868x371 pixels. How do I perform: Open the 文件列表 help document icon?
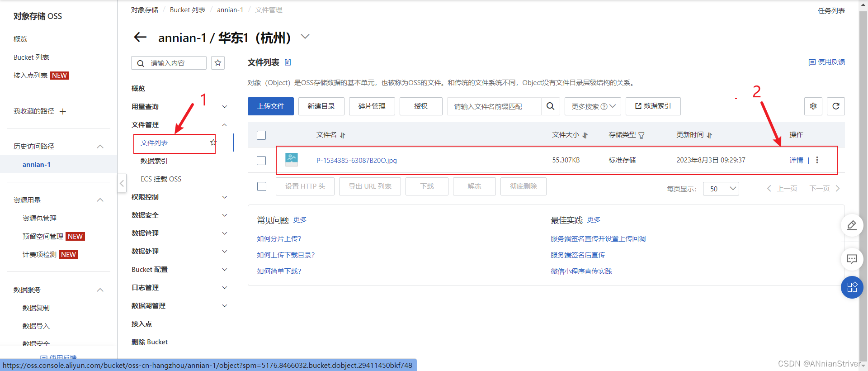(288, 62)
